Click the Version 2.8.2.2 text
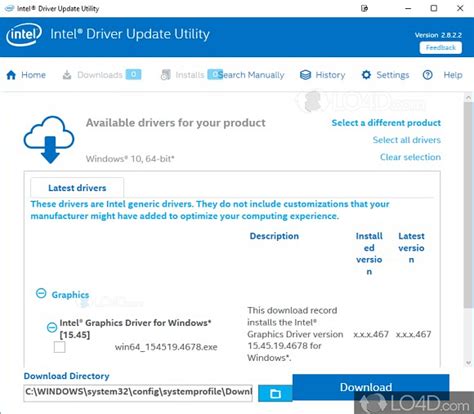474x414 pixels. point(438,35)
